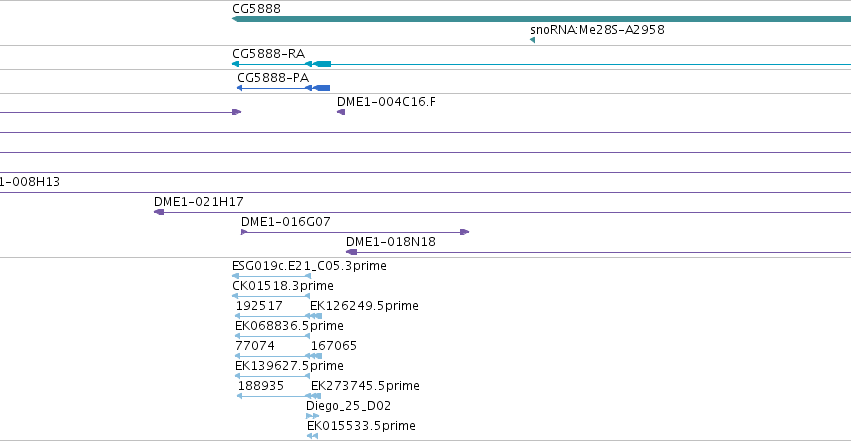Select the DME1-018N18 label

pos(391,242)
